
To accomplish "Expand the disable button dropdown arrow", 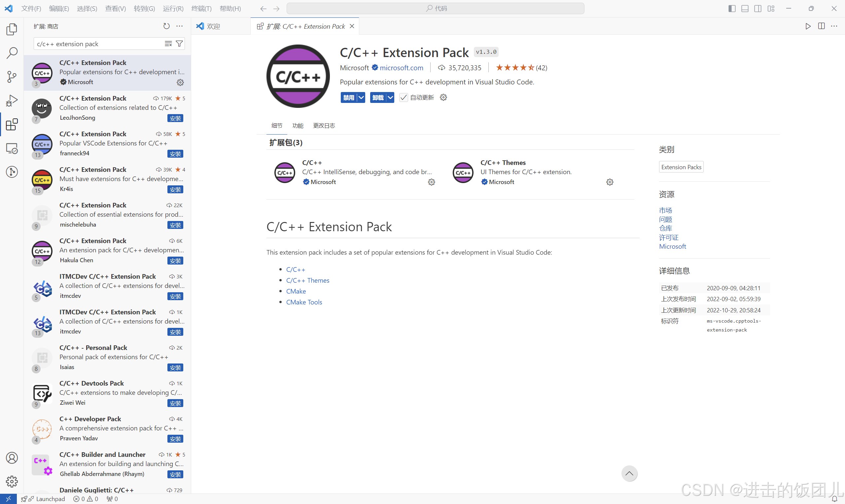I will point(361,98).
